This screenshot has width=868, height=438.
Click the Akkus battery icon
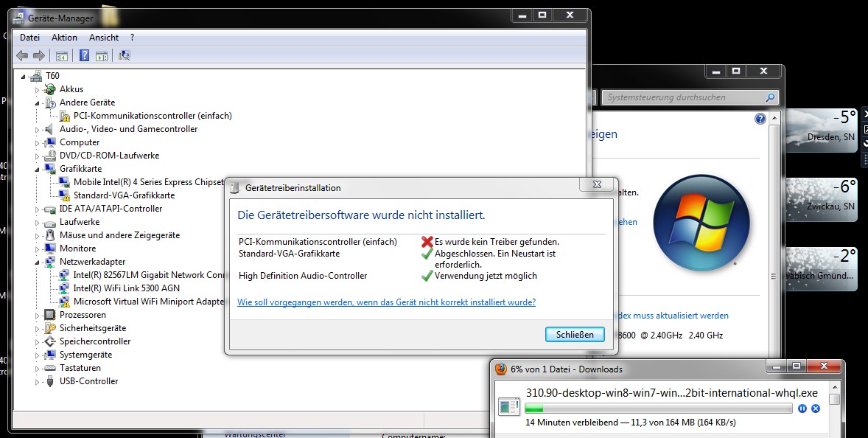pos(50,89)
